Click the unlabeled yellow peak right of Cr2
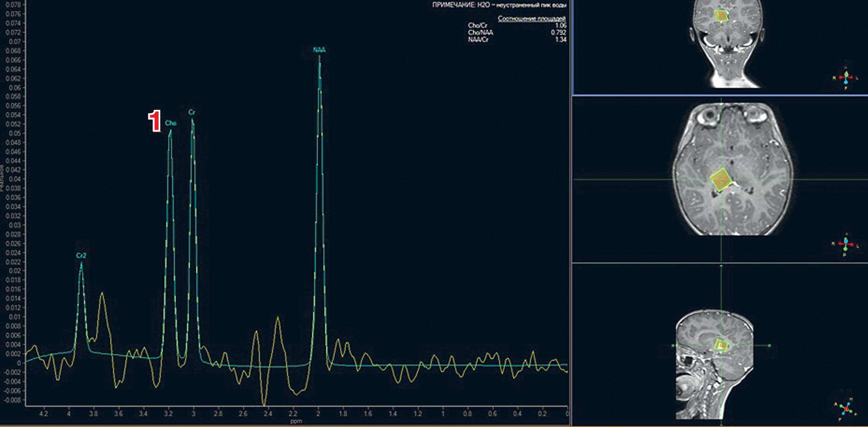Image resolution: width=868 pixels, height=427 pixels. pos(102,295)
